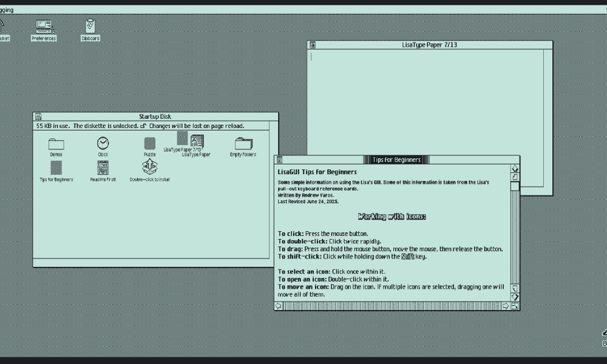Select the Clipboard desktop icon
This screenshot has width=607, height=364.
(x=90, y=30)
